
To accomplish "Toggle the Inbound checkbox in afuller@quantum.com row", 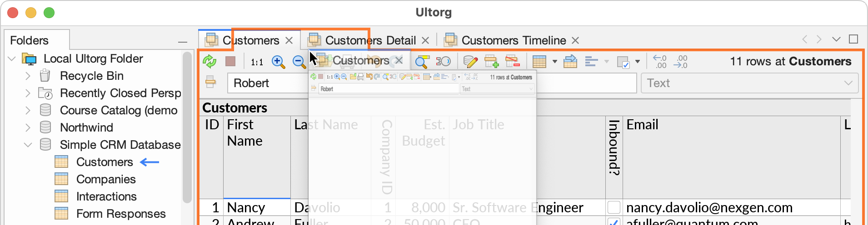I will [614, 222].
